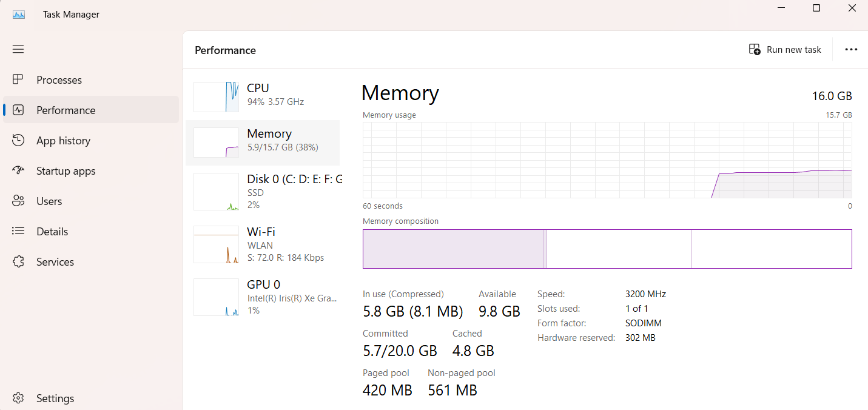Go to App history page
Viewport: 868px width, 410px height.
tap(63, 140)
